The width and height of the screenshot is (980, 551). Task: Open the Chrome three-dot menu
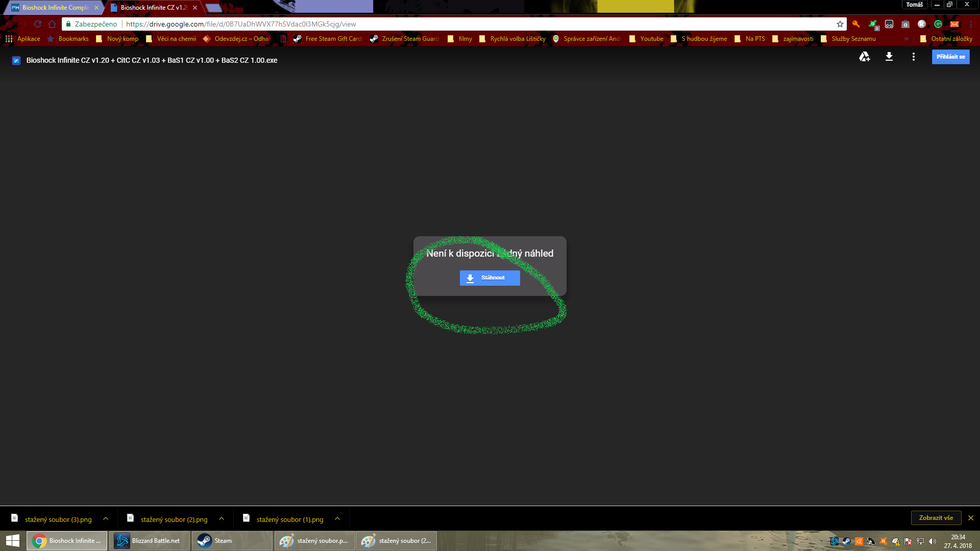(x=971, y=24)
